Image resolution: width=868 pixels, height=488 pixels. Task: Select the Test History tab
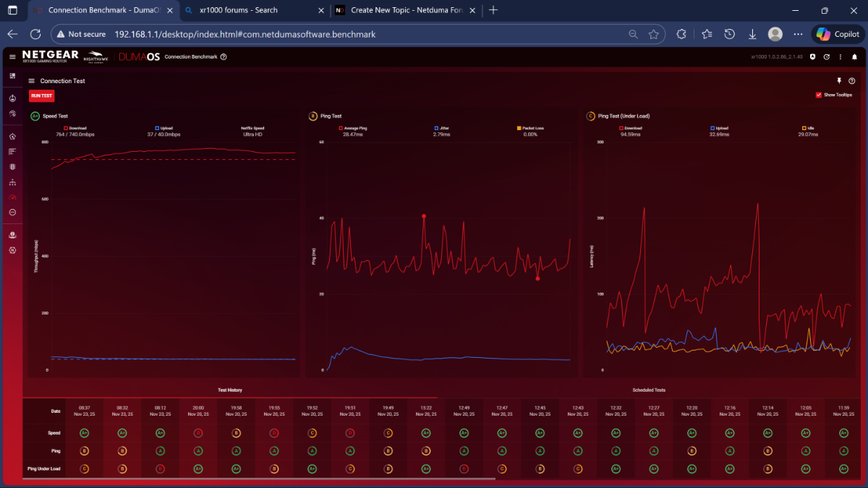click(x=230, y=390)
